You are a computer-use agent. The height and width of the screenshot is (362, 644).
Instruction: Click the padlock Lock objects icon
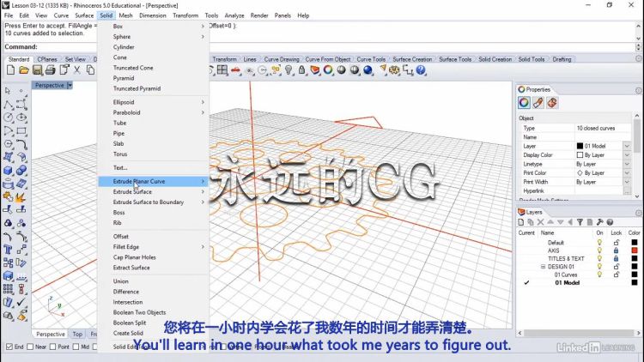pyautogui.click(x=302, y=70)
